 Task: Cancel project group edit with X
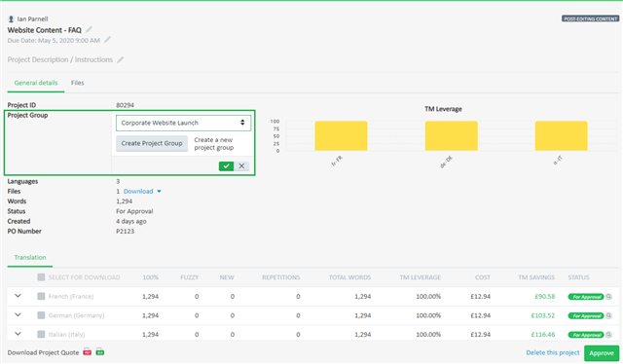(x=241, y=166)
